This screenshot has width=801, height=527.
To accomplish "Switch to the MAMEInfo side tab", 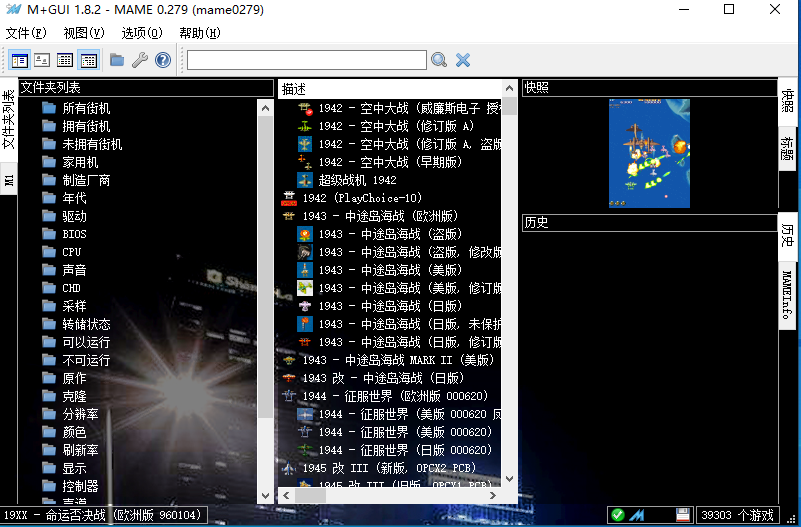I will [x=788, y=295].
